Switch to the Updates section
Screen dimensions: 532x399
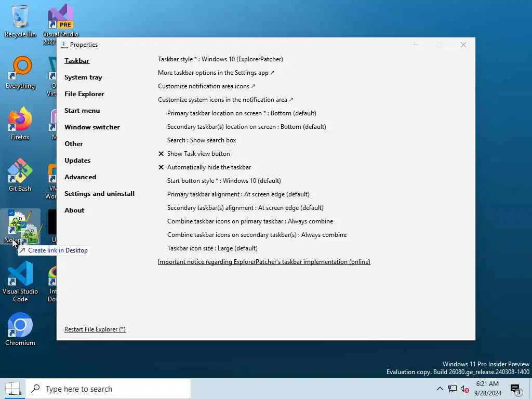[x=77, y=161]
